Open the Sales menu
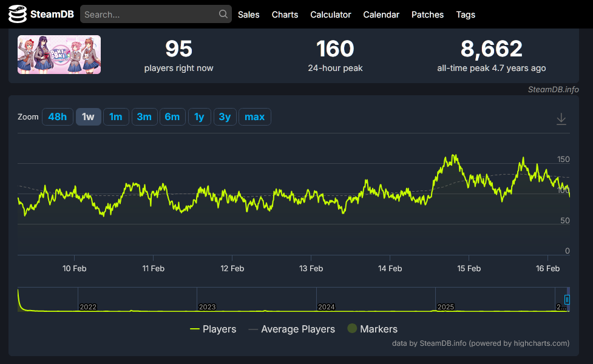 (x=248, y=15)
